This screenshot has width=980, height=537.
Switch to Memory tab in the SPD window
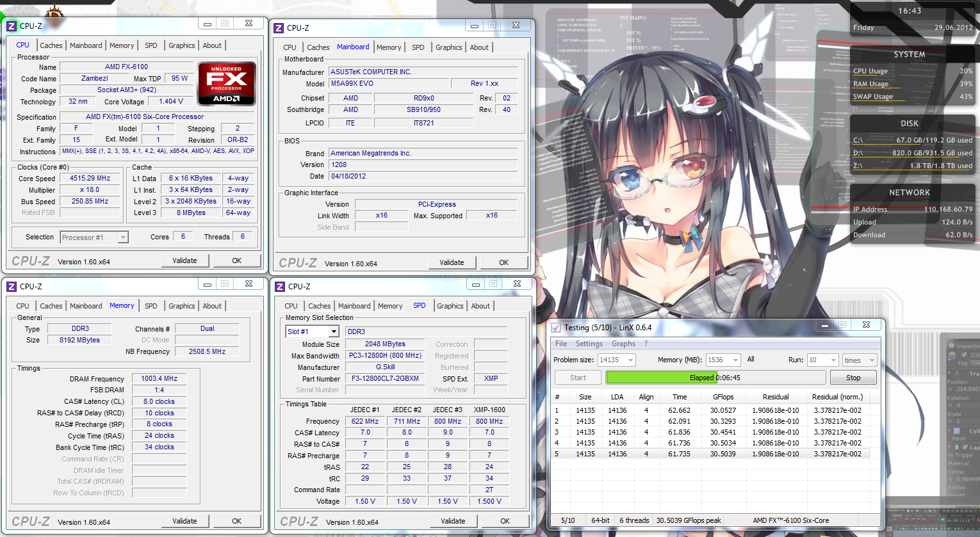coord(390,306)
